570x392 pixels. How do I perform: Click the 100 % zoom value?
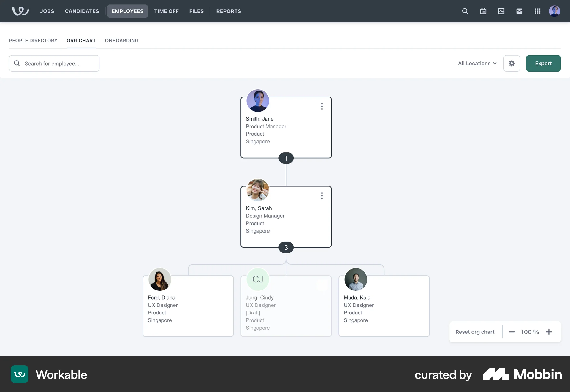pos(530,332)
